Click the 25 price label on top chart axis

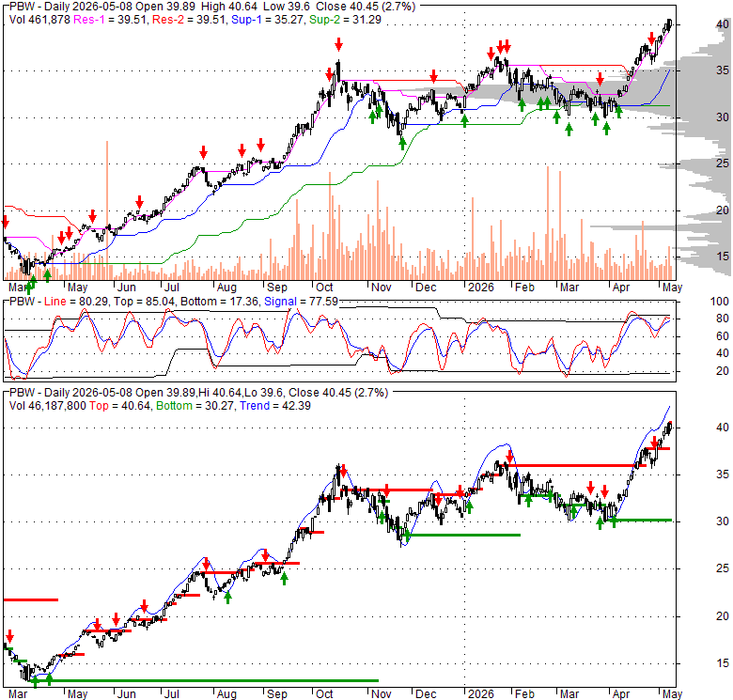tap(723, 163)
